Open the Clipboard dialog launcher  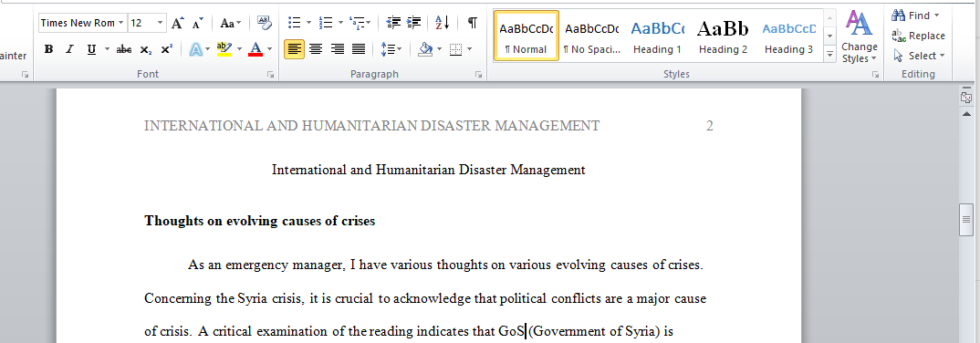25,75
